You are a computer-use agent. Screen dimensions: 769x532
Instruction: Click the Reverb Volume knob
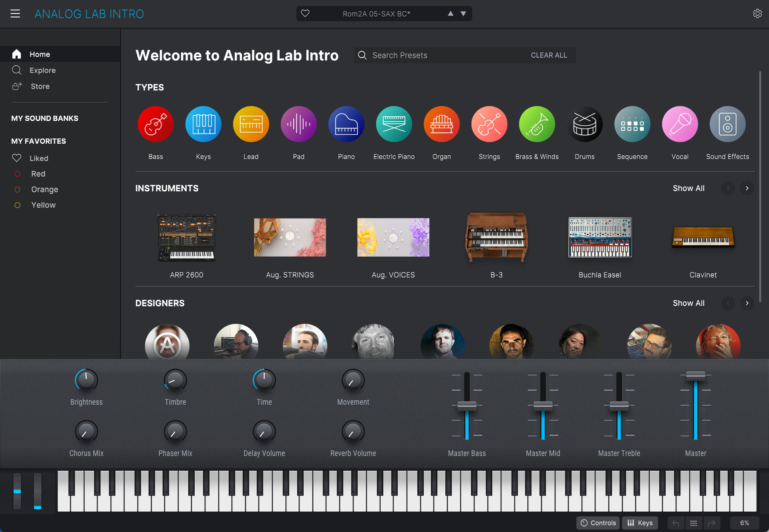tap(353, 432)
